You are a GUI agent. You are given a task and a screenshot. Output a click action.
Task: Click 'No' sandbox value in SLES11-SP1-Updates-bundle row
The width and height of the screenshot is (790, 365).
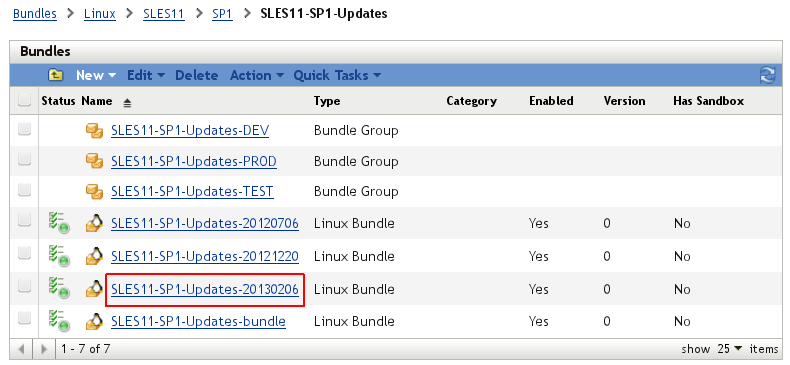(682, 322)
